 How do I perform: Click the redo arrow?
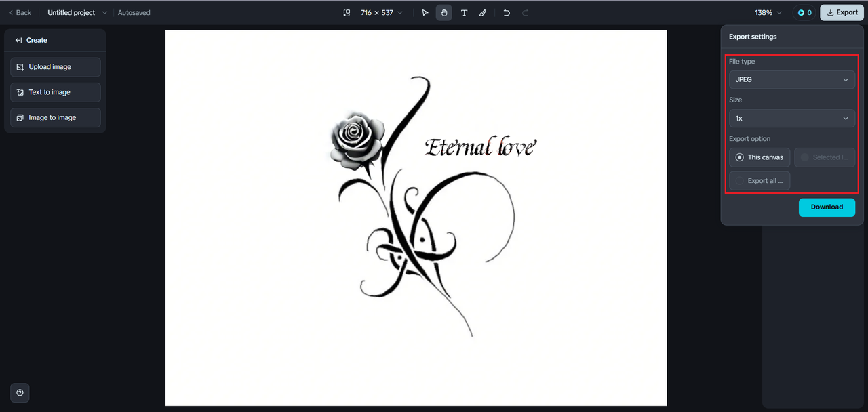[525, 13]
